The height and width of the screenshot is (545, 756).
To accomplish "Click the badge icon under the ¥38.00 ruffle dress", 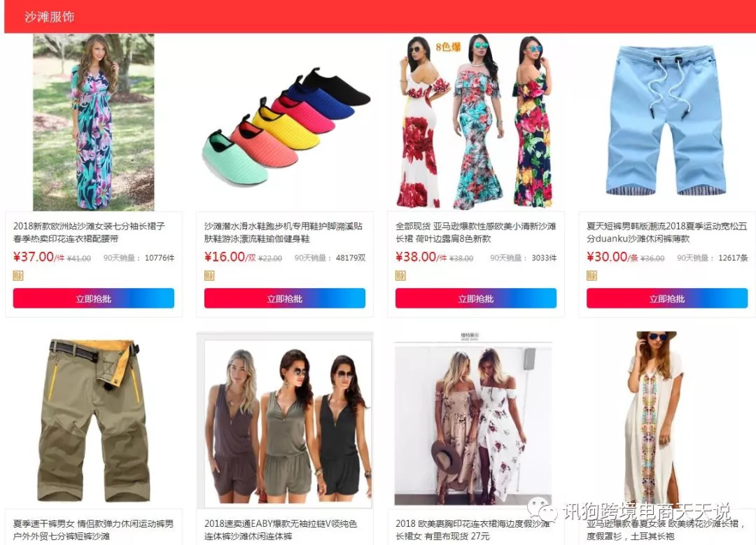I will (x=400, y=276).
